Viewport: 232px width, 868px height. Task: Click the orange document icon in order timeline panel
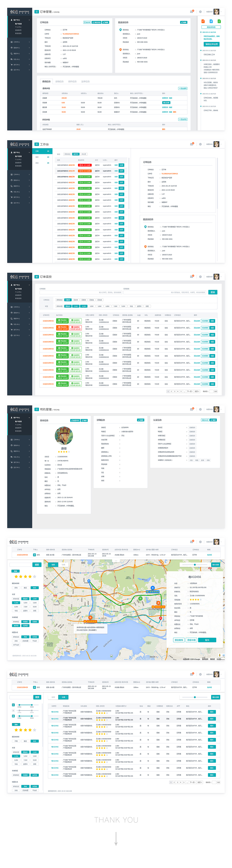click(203, 21)
